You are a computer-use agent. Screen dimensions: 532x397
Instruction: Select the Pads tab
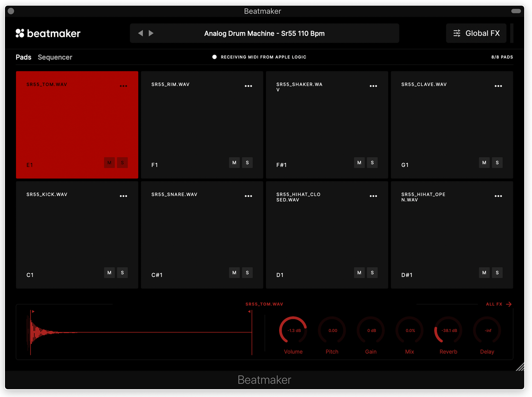23,57
